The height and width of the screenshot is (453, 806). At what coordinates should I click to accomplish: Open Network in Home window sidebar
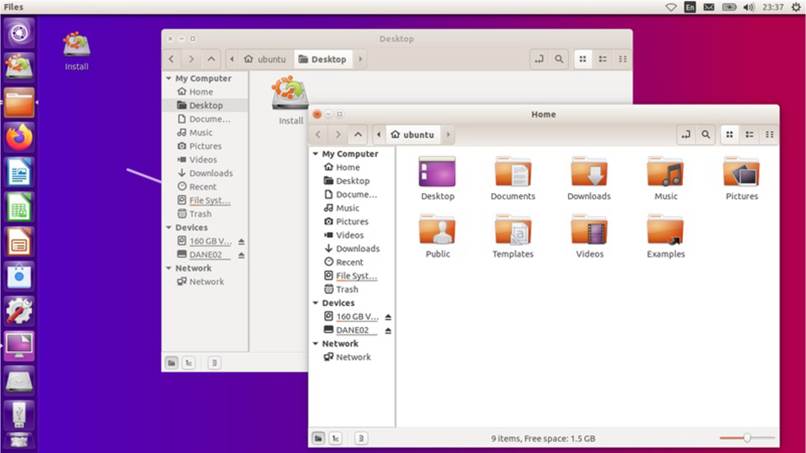click(347, 357)
